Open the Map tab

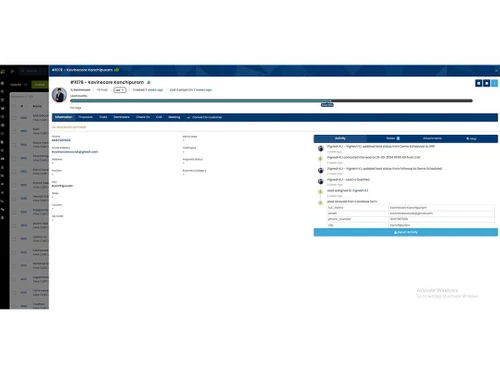[471, 139]
